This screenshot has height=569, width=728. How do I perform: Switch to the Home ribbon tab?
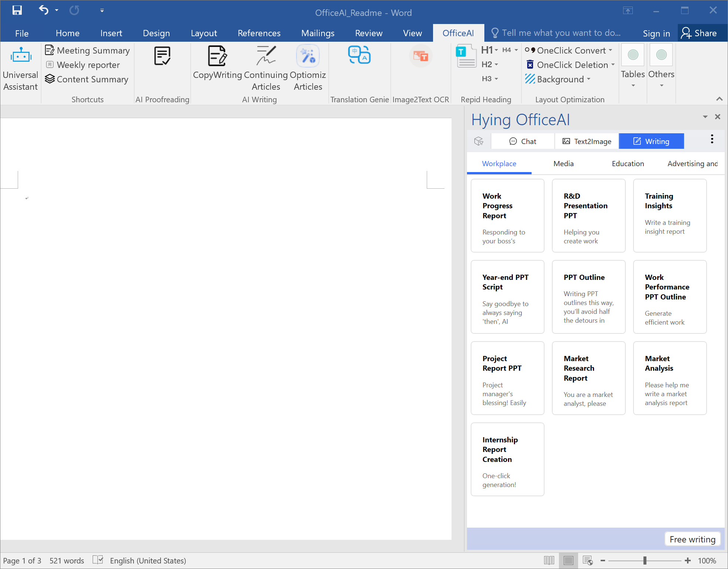tap(68, 33)
